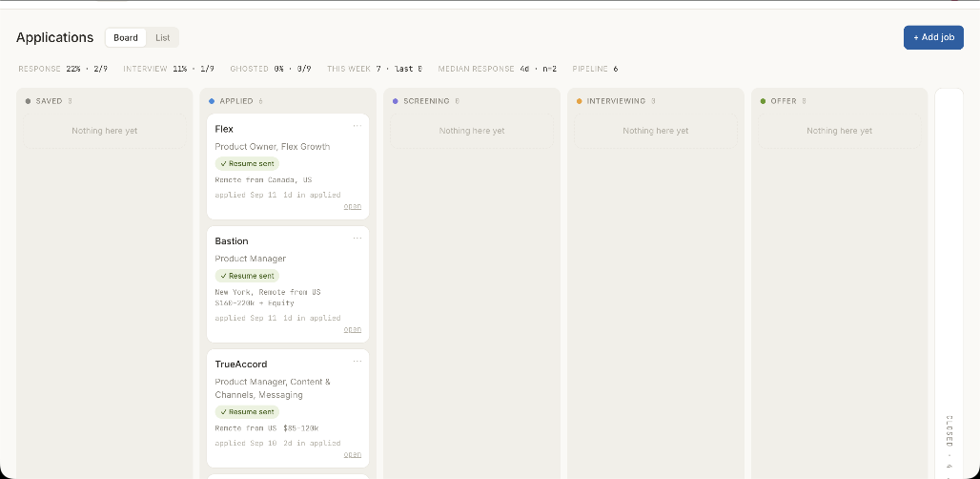Screen dimensions: 980x479
Task: Click Nothing here yet in Saved column
Action: [104, 131]
